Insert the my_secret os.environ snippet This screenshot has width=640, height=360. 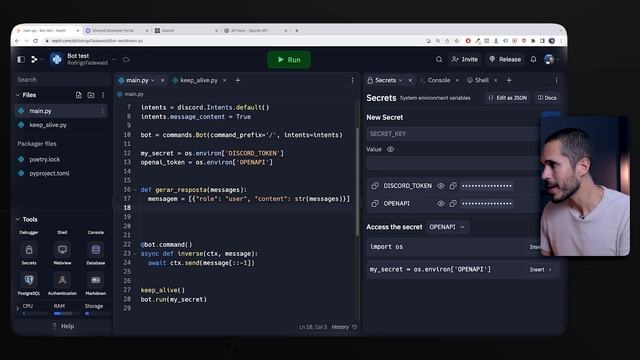pyautogui.click(x=540, y=270)
